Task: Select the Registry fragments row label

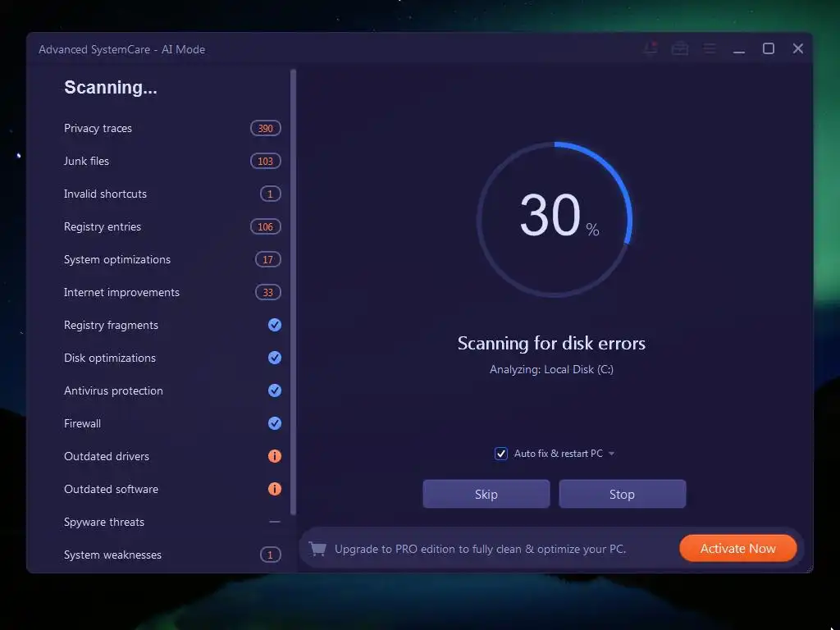Action: click(111, 325)
